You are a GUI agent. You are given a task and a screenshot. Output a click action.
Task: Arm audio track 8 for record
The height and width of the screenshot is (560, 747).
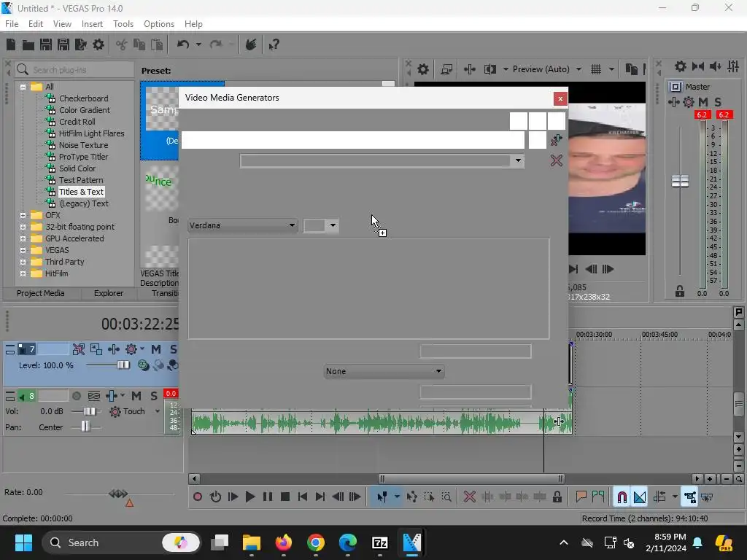coord(76,396)
